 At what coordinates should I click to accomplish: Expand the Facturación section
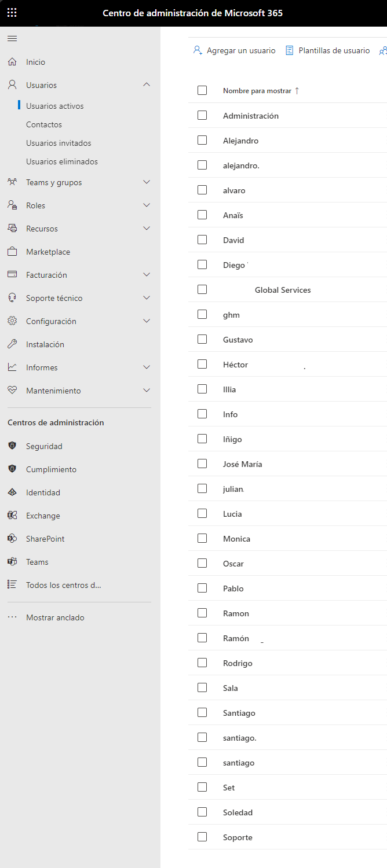click(x=147, y=275)
